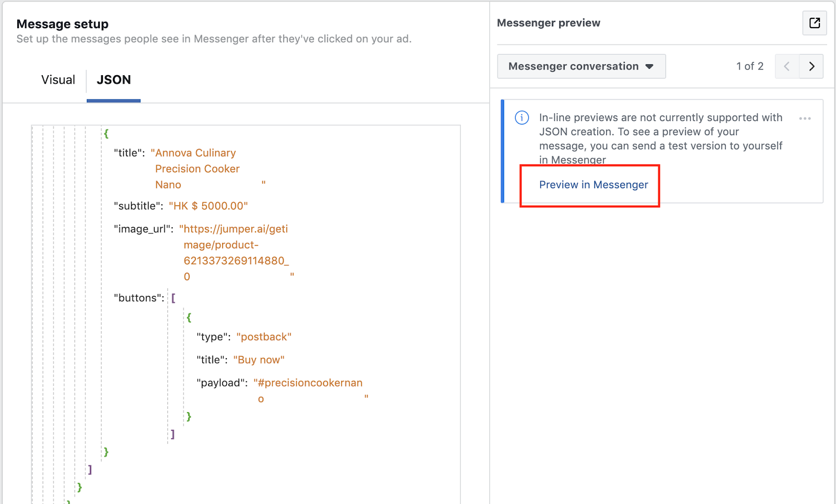This screenshot has height=504, width=836.
Task: Expand the Messenger conversation dropdown
Action: 581,66
